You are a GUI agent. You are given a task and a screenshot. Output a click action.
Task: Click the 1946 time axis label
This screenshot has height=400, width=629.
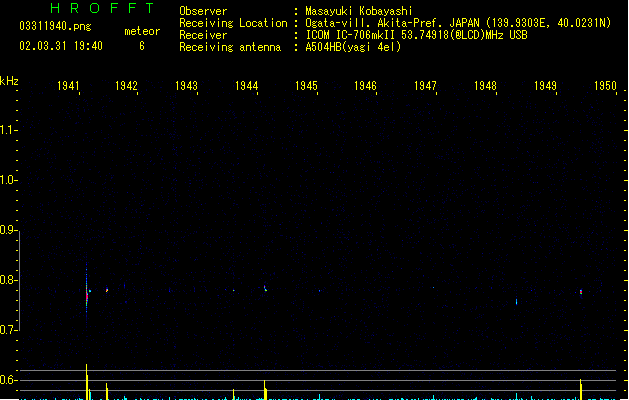click(365, 86)
